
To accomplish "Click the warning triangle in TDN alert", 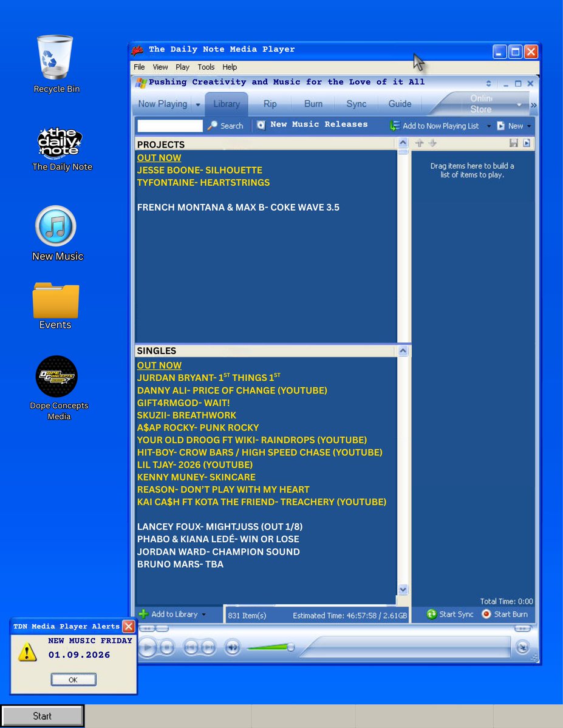I will pos(27,651).
